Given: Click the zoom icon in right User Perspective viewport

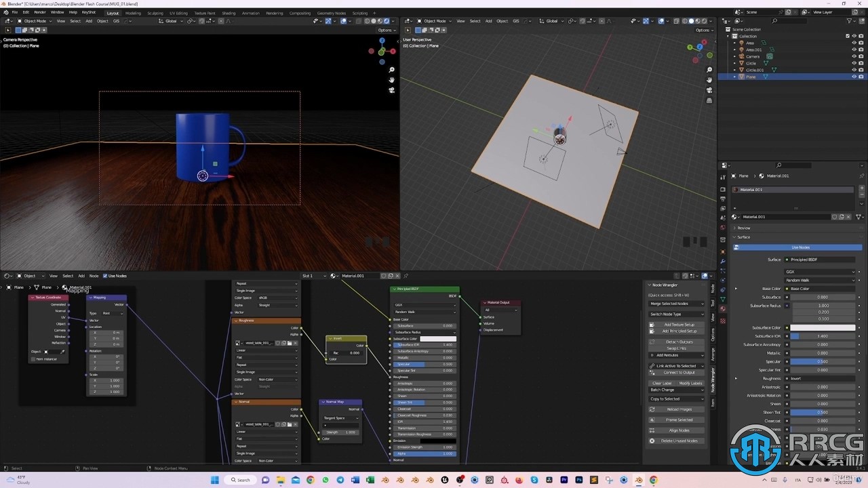Looking at the screenshot, I should (x=709, y=70).
